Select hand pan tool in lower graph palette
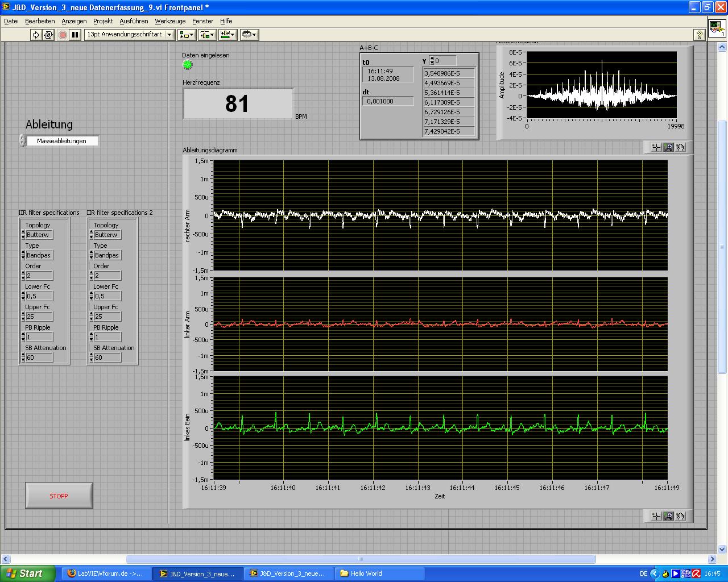The height and width of the screenshot is (582, 728). (x=680, y=516)
